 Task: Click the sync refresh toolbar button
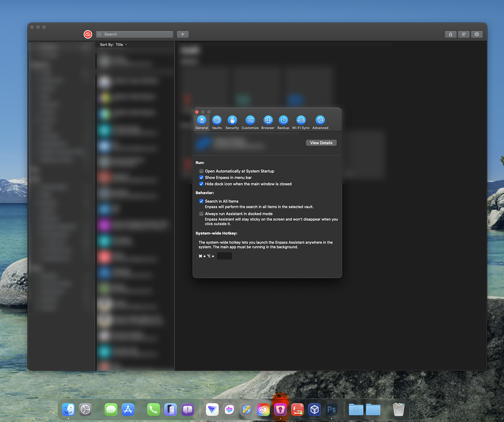point(463,34)
